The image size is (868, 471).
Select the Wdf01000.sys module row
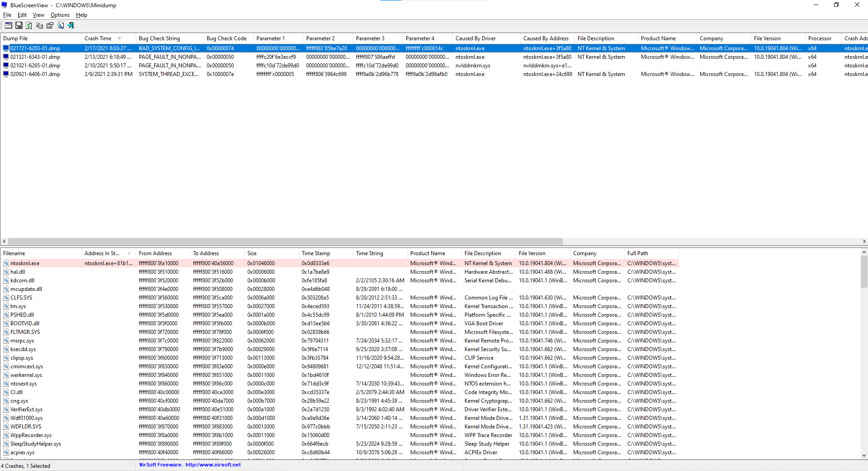[x=339, y=418]
